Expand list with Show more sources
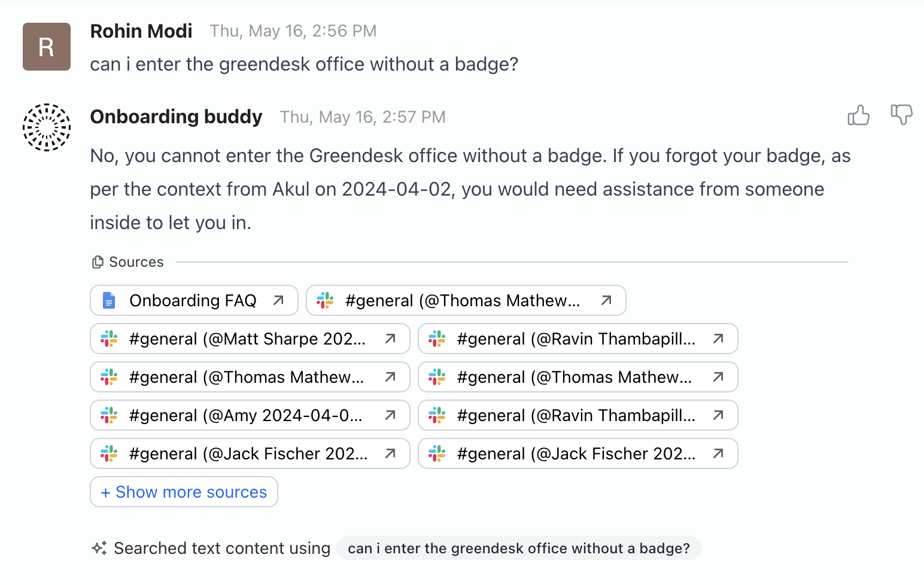Screen dimensions: 924x585 [x=184, y=492]
